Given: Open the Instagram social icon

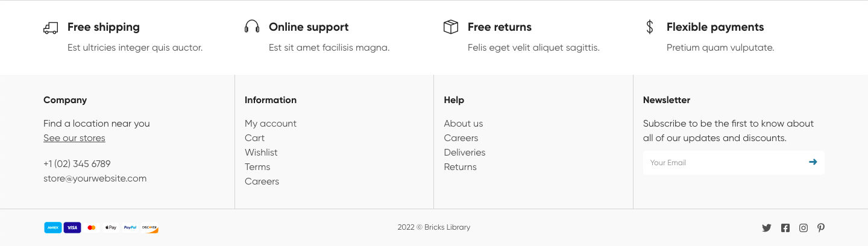Looking at the screenshot, I should click(x=804, y=228).
